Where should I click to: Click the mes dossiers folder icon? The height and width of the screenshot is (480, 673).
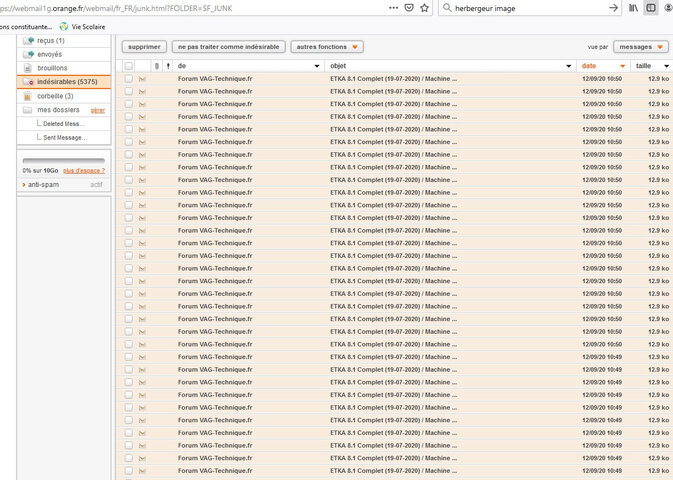tap(27, 110)
